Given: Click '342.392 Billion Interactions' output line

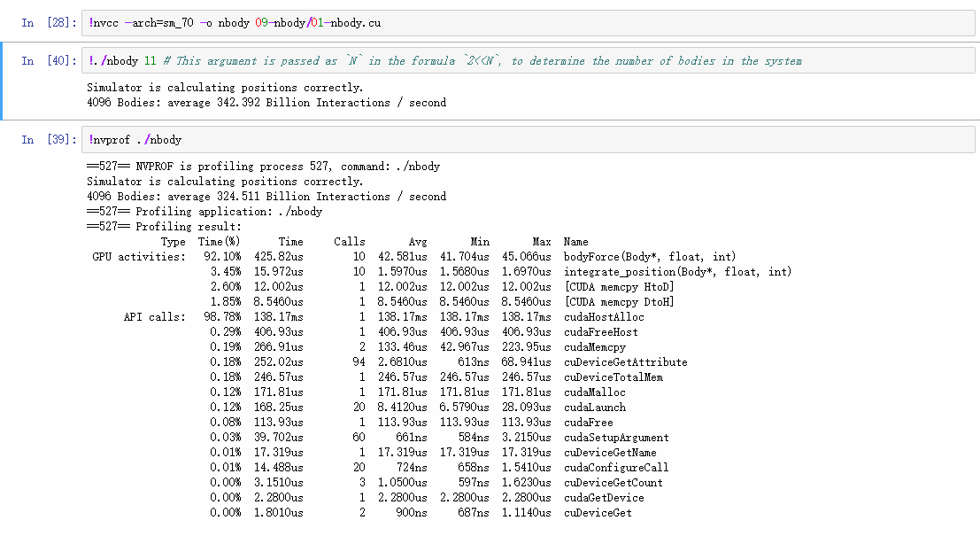Looking at the screenshot, I should coord(266,103).
